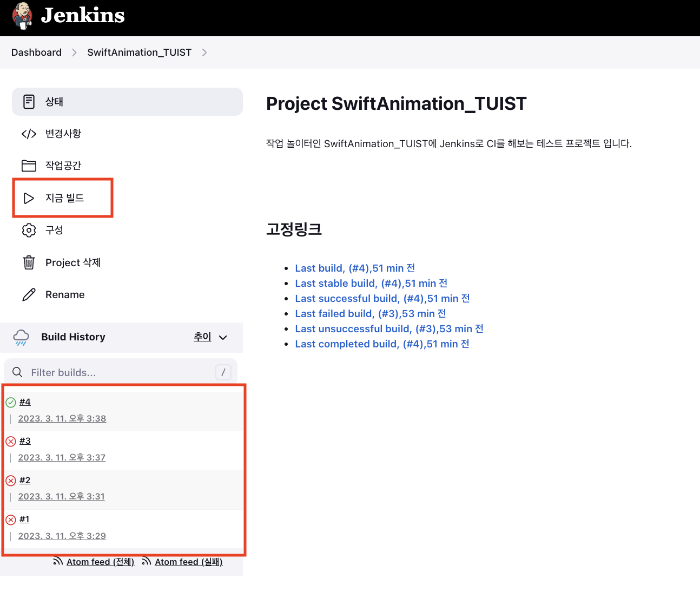Click the red failed icon for build #3
The height and width of the screenshot is (605, 700).
click(x=11, y=441)
